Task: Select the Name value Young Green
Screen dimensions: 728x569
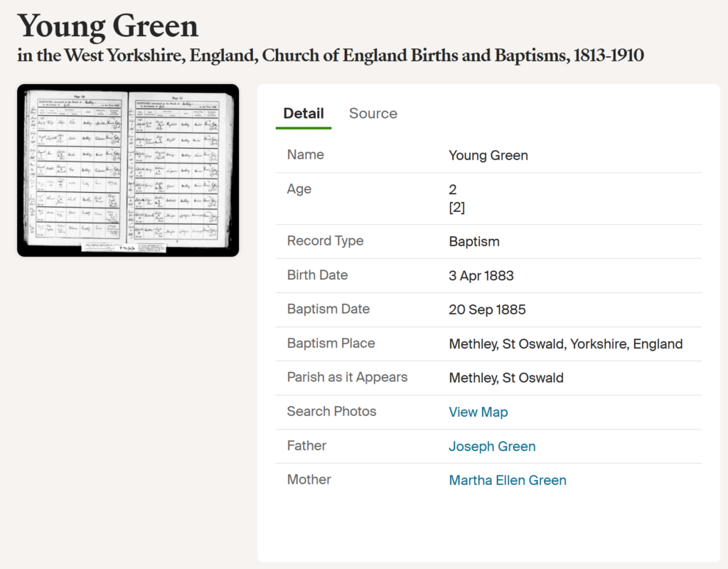Action: coord(488,155)
